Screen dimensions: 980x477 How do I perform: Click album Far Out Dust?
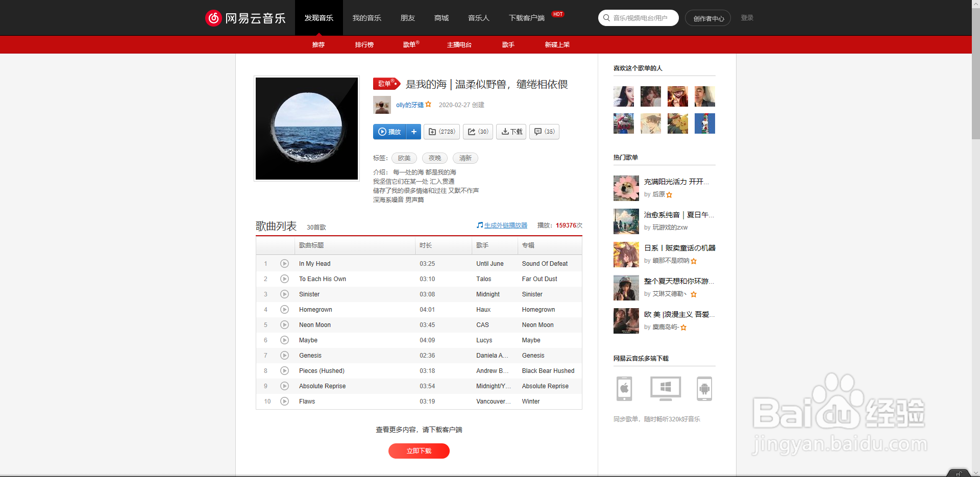point(540,279)
